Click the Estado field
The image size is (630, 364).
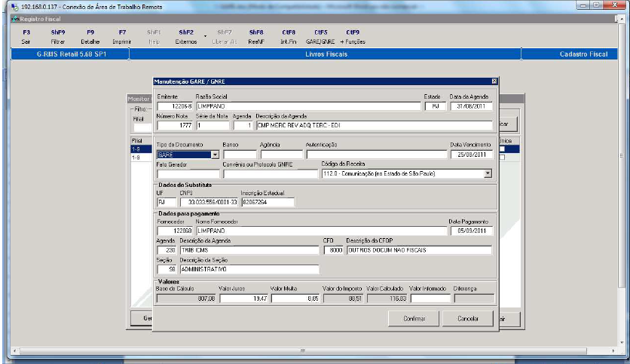(435, 106)
